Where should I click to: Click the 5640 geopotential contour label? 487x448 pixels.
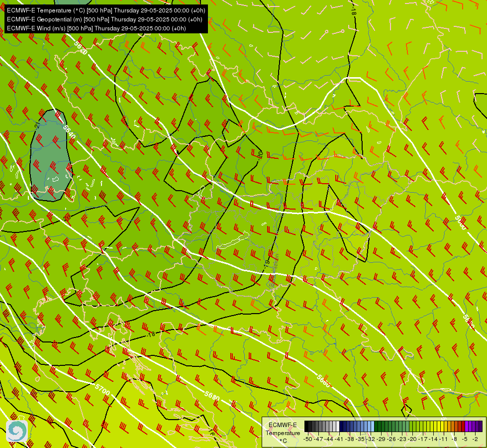[x=69, y=132]
